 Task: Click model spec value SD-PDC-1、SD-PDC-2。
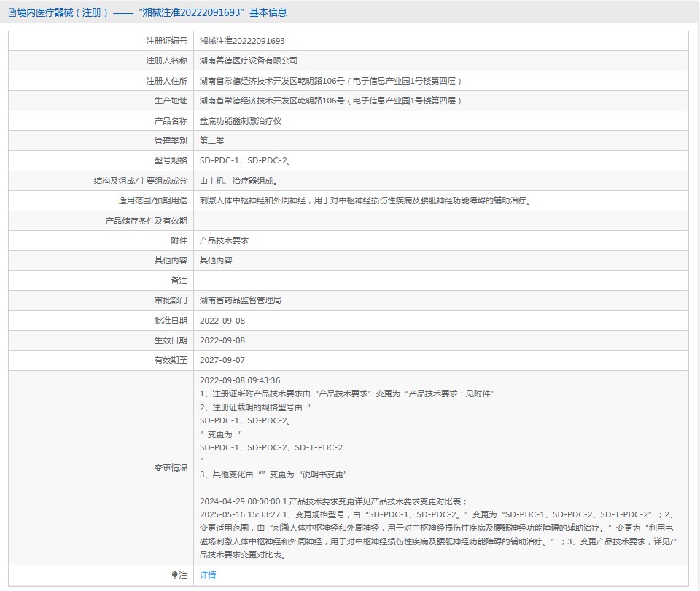246,160
